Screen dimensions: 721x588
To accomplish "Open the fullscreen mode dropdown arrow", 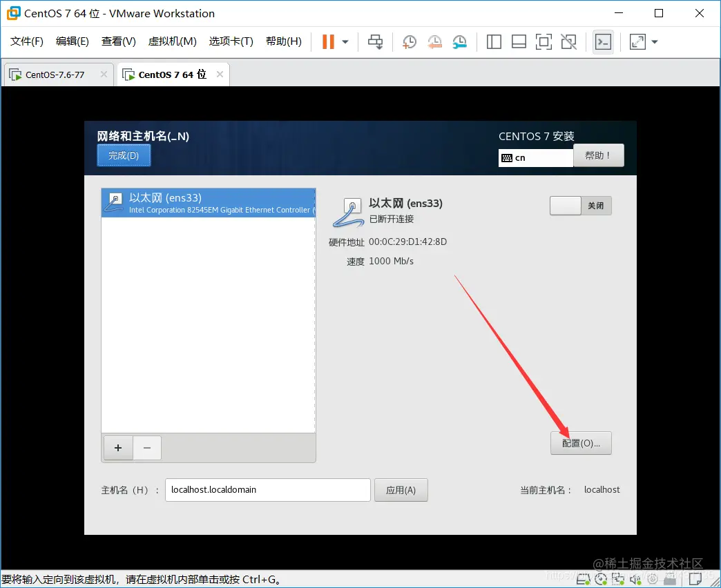I will [x=653, y=41].
